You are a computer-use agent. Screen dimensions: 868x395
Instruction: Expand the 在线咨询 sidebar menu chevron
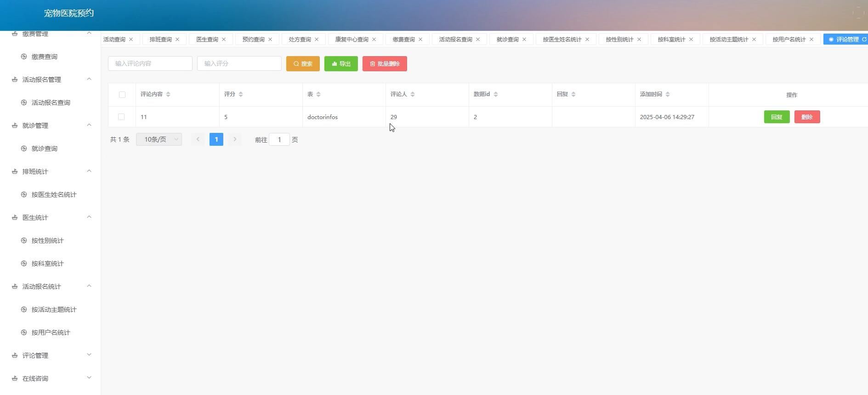pyautogui.click(x=89, y=378)
